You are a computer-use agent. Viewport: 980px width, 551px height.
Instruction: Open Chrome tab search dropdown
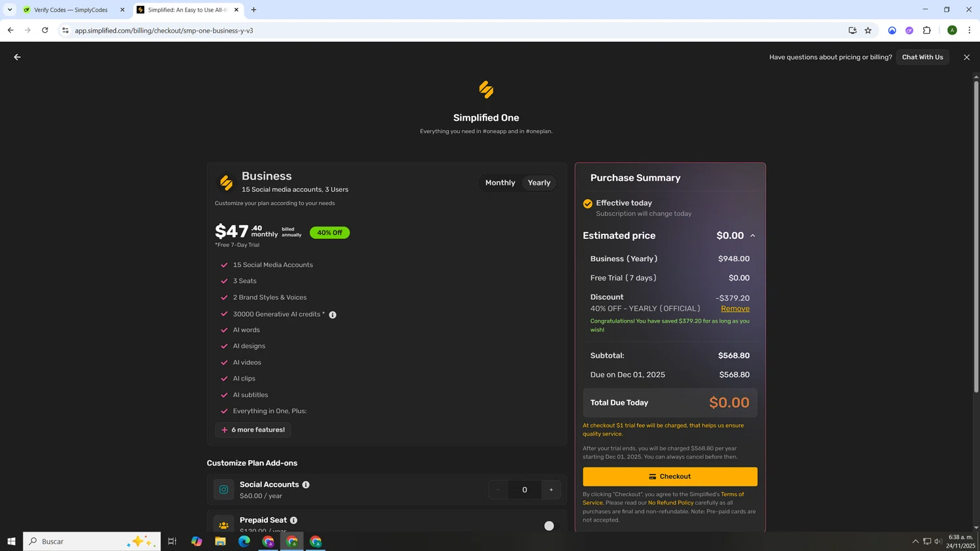[x=10, y=10]
